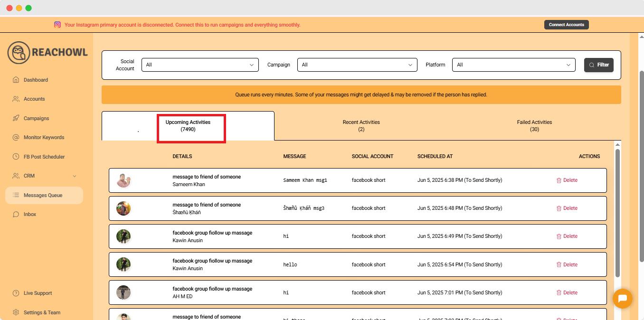Open Live Support help icon
Image resolution: width=644 pixels, height=320 pixels.
pos(16,293)
